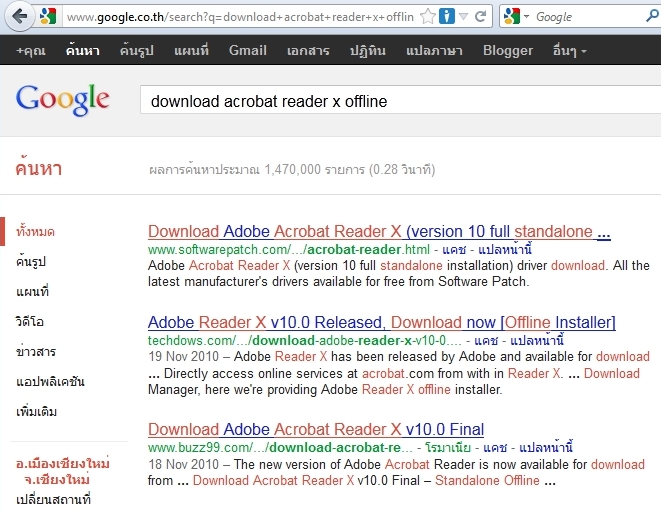661x511 pixels.
Task: Click แปลหน้านี้ for techdows result
Action: (537, 340)
